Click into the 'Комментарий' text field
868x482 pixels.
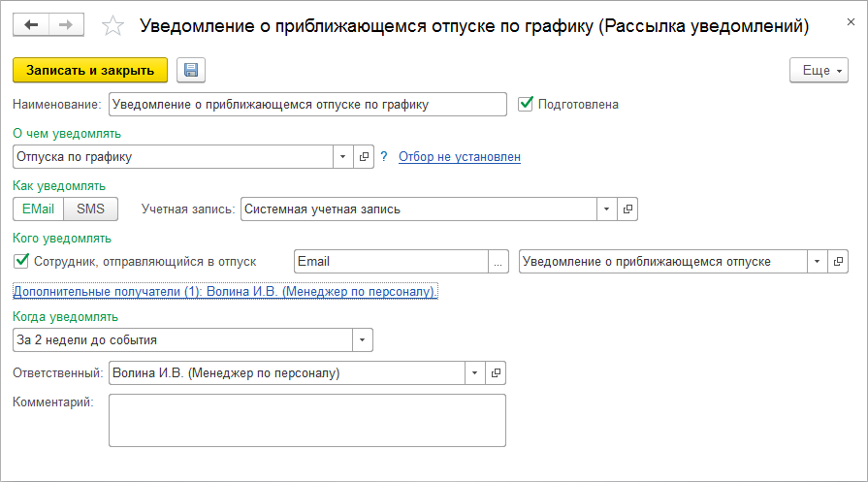[x=306, y=419]
